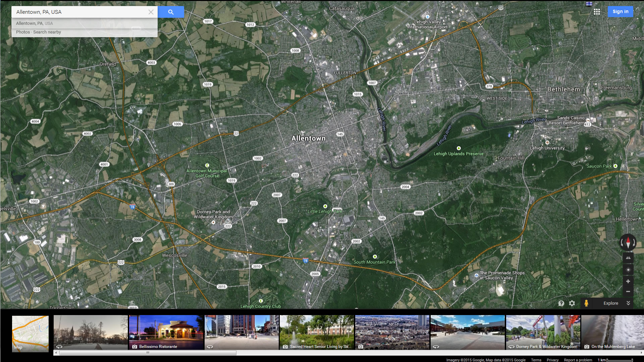
Task: Reset the compass to north
Action: 628,242
